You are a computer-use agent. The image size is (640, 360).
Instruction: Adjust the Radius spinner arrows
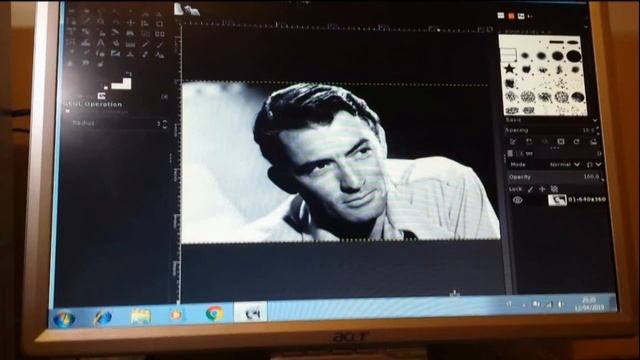[x=164, y=124]
